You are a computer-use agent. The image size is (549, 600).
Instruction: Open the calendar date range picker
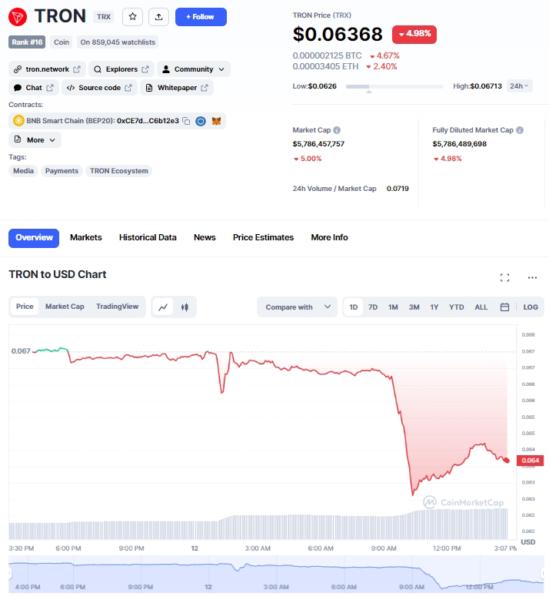tap(505, 307)
